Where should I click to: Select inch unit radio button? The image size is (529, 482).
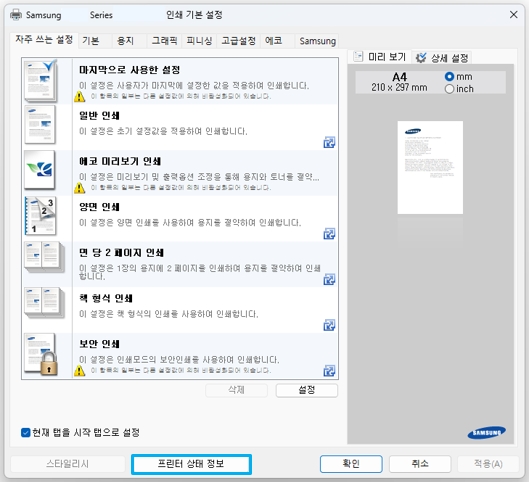tap(449, 89)
